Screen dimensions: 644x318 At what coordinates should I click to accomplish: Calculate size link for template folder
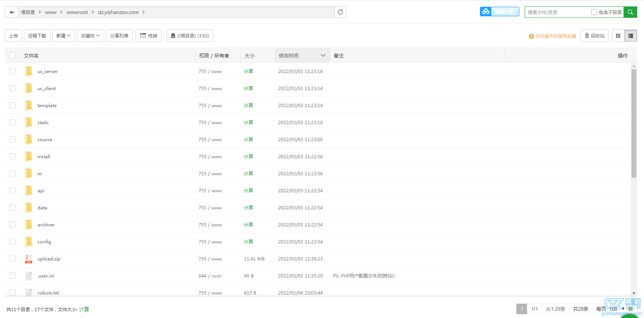tap(249, 105)
